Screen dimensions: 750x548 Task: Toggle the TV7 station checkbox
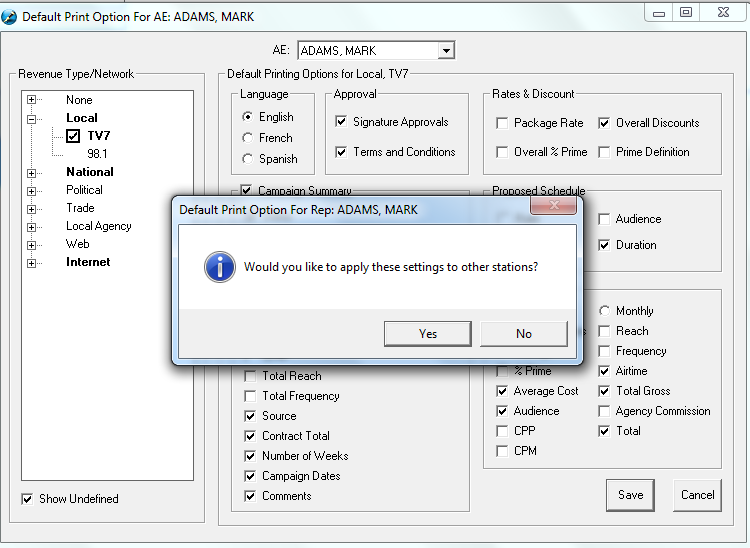73,136
